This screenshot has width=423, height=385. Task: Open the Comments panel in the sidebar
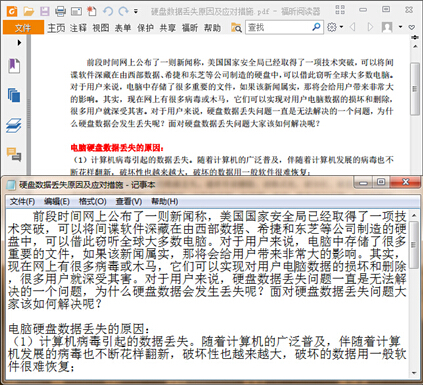pos(14,155)
